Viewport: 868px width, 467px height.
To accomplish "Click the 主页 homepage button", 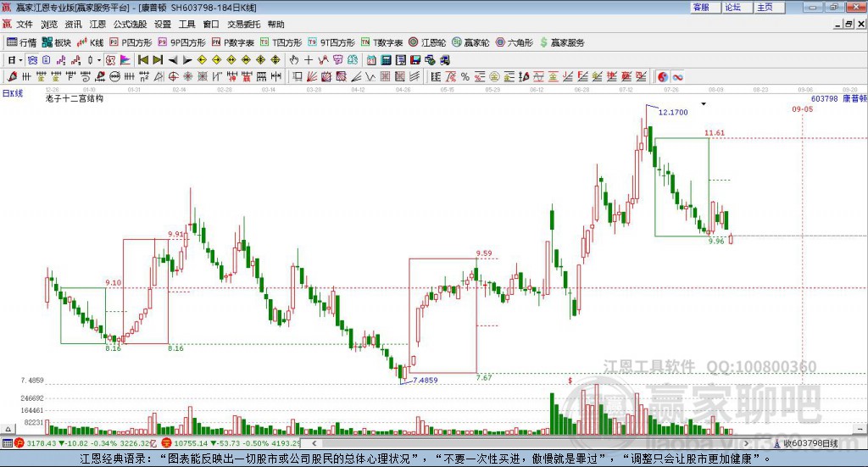I will point(769,7).
